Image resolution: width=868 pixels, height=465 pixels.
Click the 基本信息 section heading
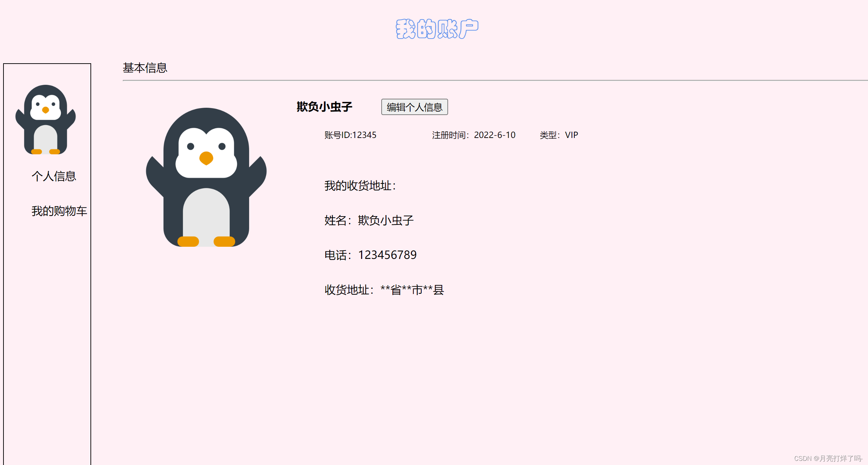tap(145, 68)
